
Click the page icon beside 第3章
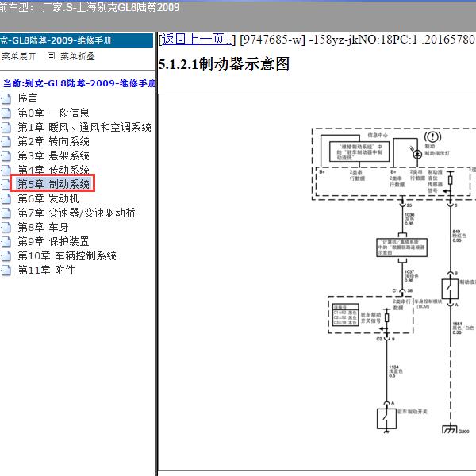tap(6, 156)
